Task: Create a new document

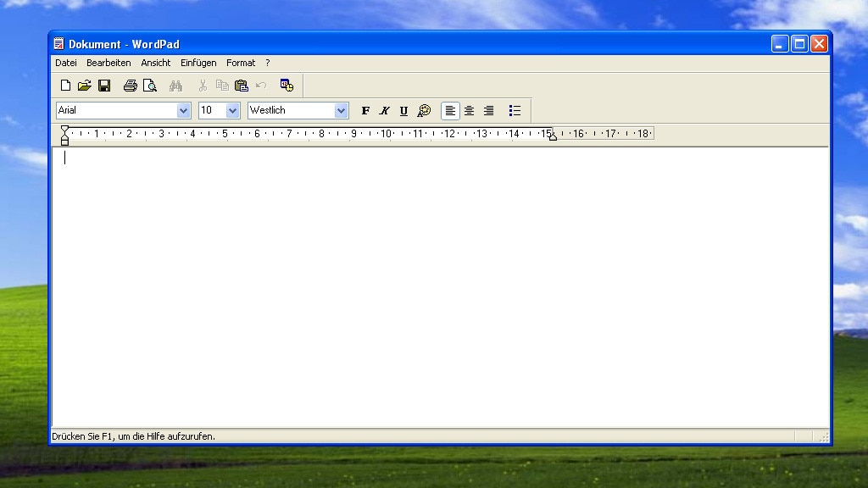Action: pyautogui.click(x=65, y=85)
